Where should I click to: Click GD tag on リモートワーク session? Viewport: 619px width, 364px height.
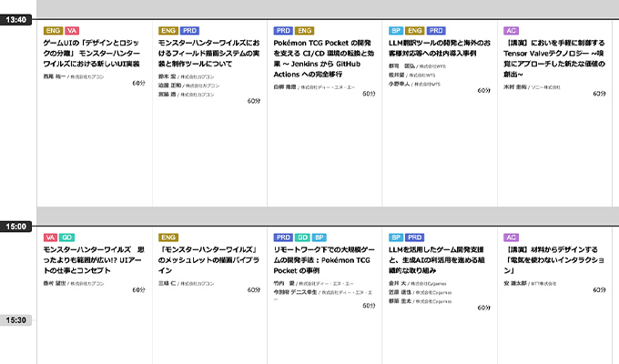302,238
